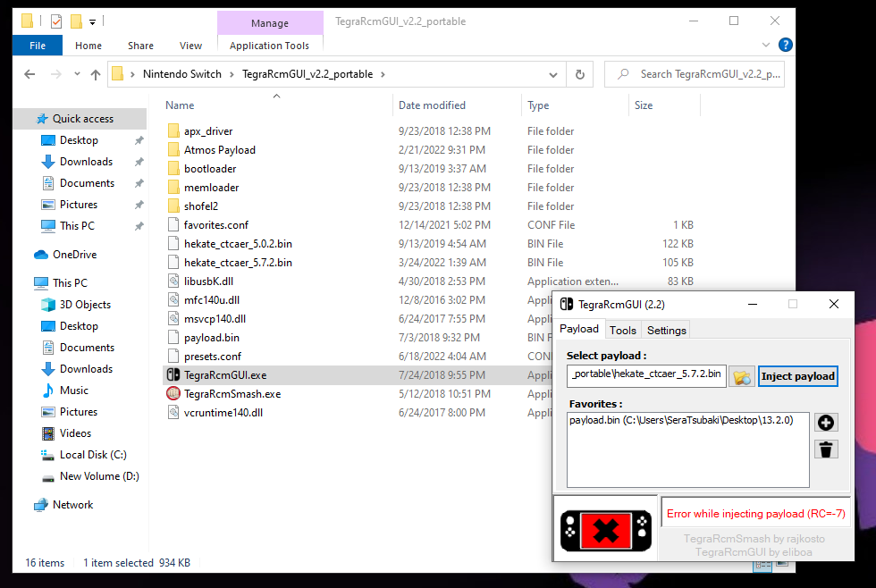Open pinned Downloads under Quick access

tap(86, 162)
